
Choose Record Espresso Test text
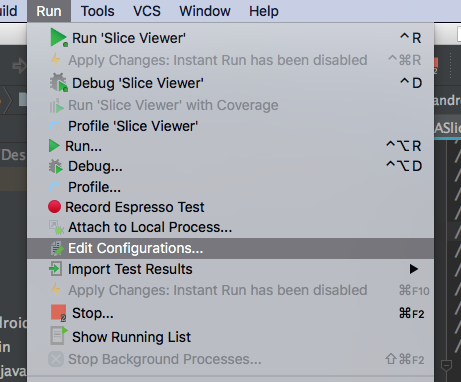point(135,207)
